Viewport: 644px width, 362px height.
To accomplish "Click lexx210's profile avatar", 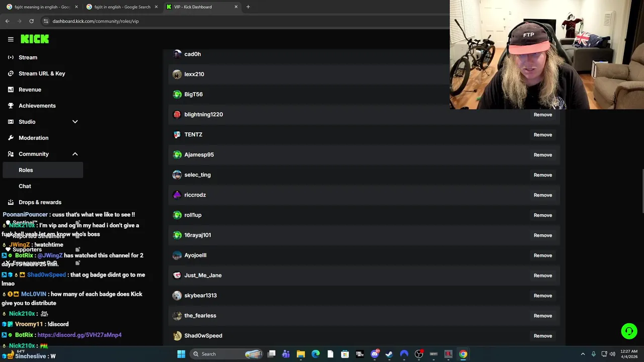I will click(x=177, y=74).
